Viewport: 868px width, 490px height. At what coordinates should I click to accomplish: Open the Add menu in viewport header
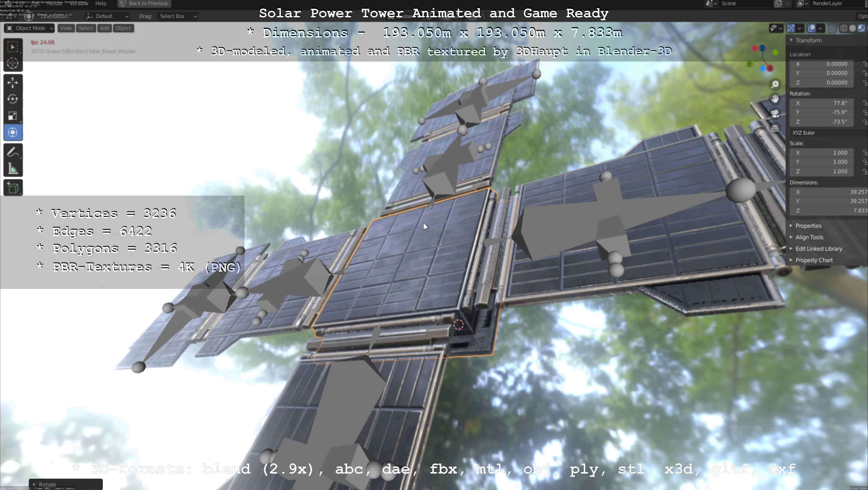coord(104,28)
